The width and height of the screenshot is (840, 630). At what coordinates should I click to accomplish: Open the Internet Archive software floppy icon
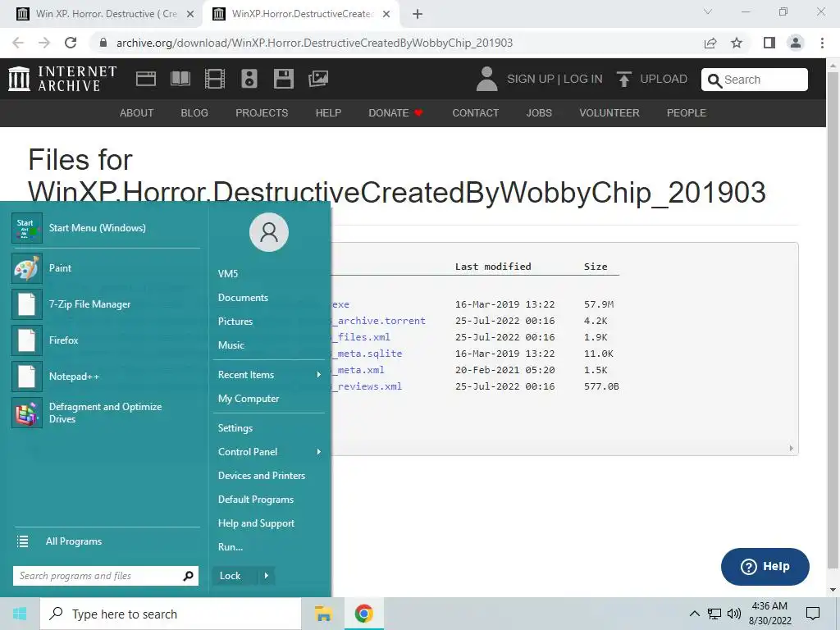point(283,79)
